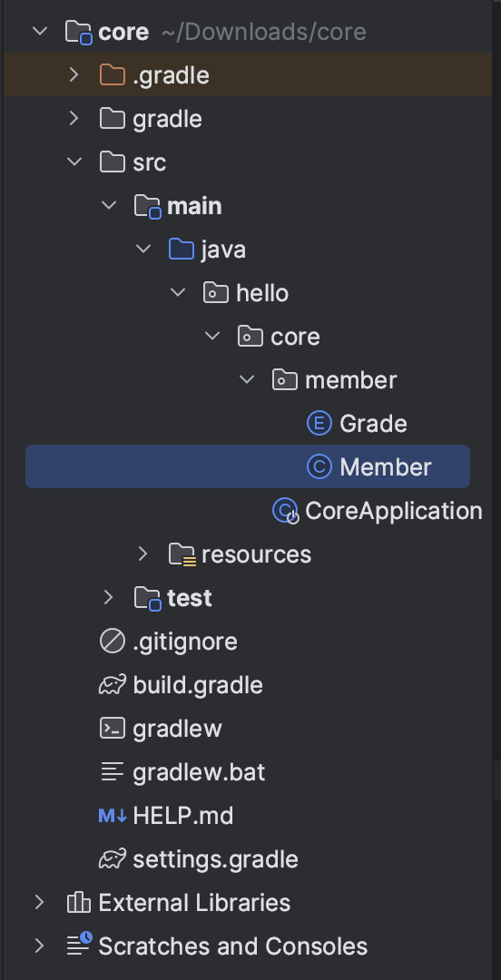501x980 pixels.
Task: Click the Member class icon
Action: pyautogui.click(x=319, y=467)
